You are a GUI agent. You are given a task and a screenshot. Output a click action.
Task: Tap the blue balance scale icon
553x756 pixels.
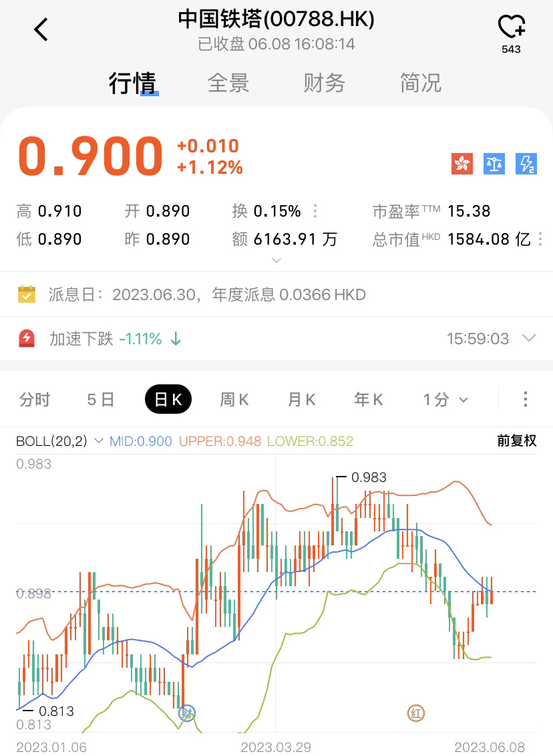494,163
